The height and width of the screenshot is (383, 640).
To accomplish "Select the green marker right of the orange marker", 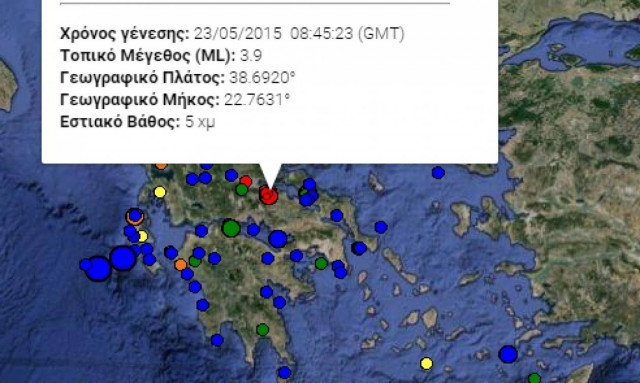I will 195,261.
